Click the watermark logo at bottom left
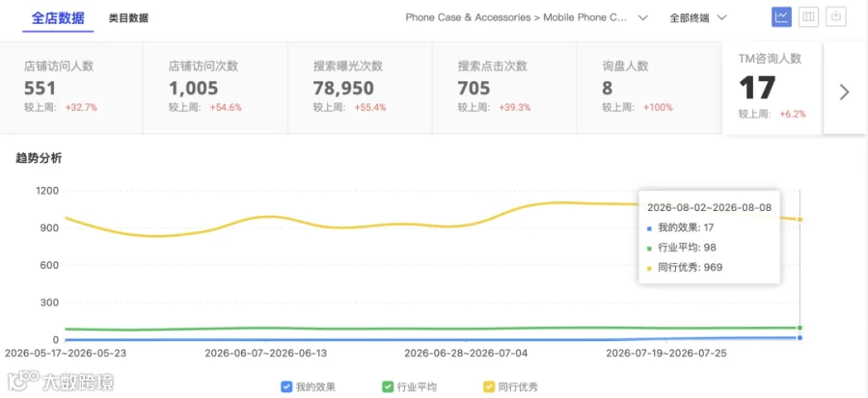The width and height of the screenshot is (868, 398). point(60,382)
